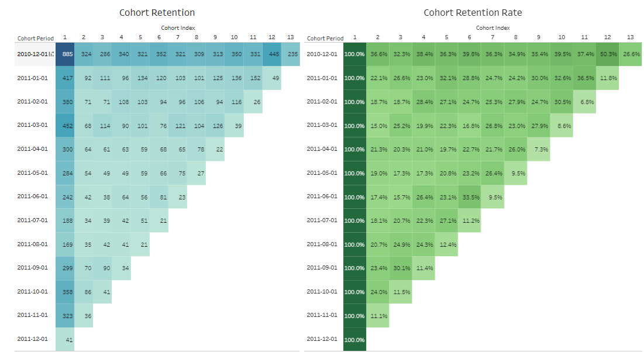This screenshot has width=644, height=352.
Task: Select row header 2011-09-01 in right chart
Action: click(323, 268)
